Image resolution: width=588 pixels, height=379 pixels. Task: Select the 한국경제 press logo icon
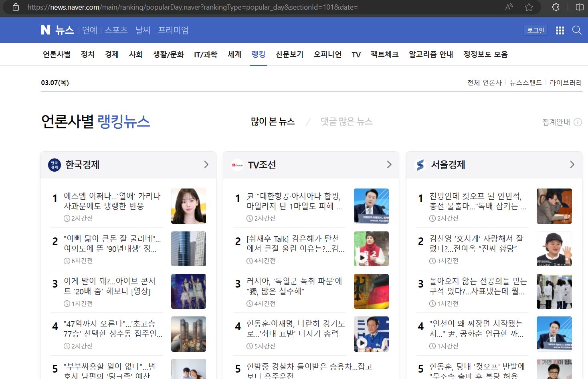(x=55, y=165)
